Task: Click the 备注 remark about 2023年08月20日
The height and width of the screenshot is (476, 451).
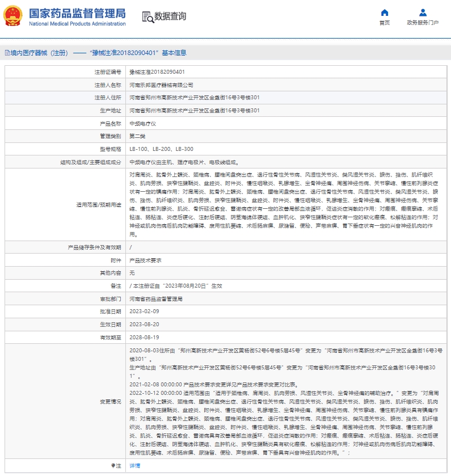Action: click(176, 286)
